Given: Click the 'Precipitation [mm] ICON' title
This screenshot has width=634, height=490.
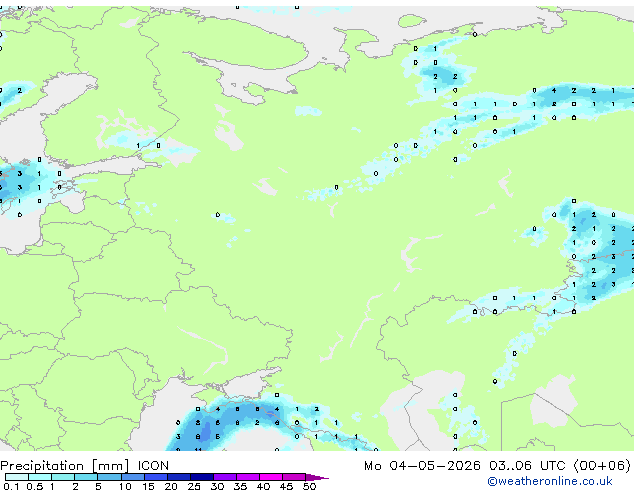Looking at the screenshot, I should click(x=84, y=466).
